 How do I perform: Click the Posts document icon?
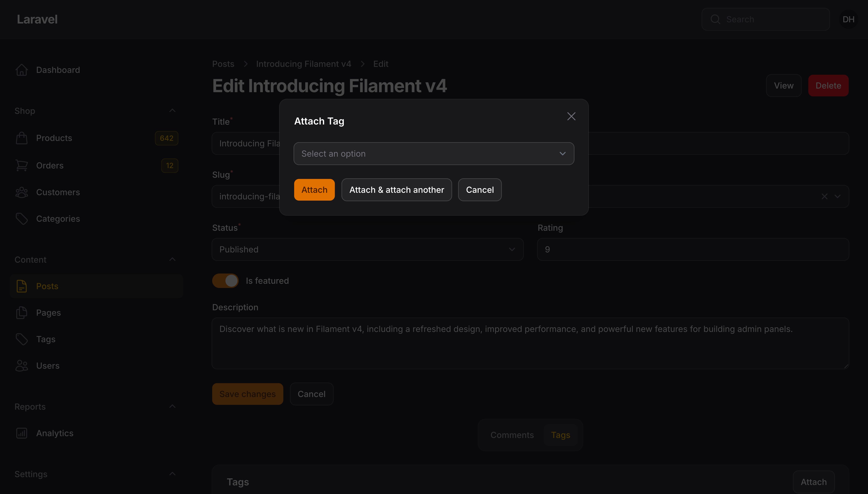coord(22,286)
